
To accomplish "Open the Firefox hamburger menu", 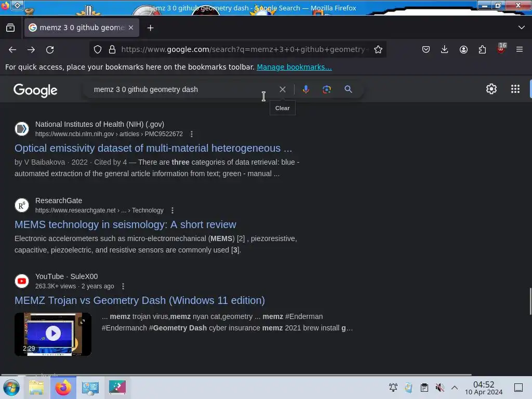I will coord(520,49).
